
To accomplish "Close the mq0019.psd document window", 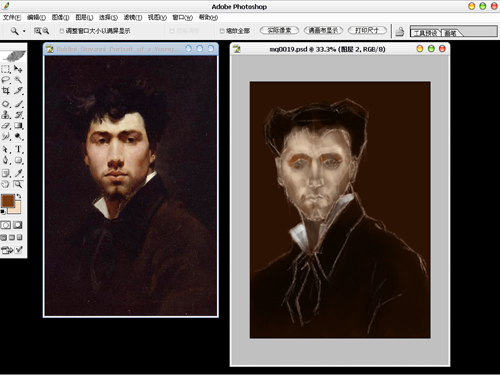I will click(x=442, y=49).
